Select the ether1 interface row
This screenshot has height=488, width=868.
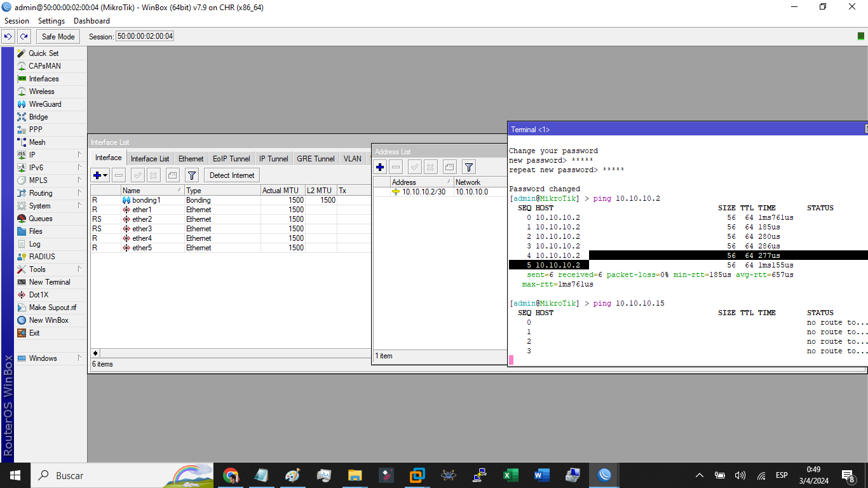tap(231, 210)
